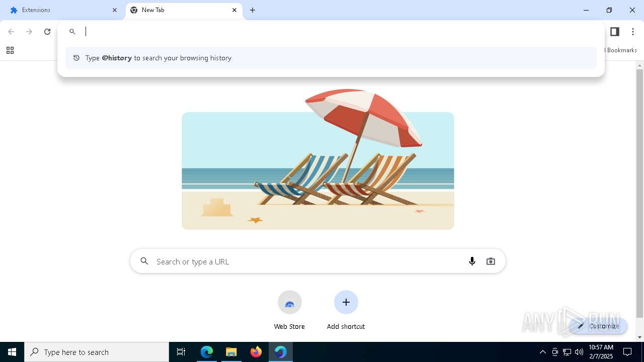Open the All Bookmarks folder
Image resolution: width=644 pixels, height=362 pixels.
pyautogui.click(x=621, y=50)
